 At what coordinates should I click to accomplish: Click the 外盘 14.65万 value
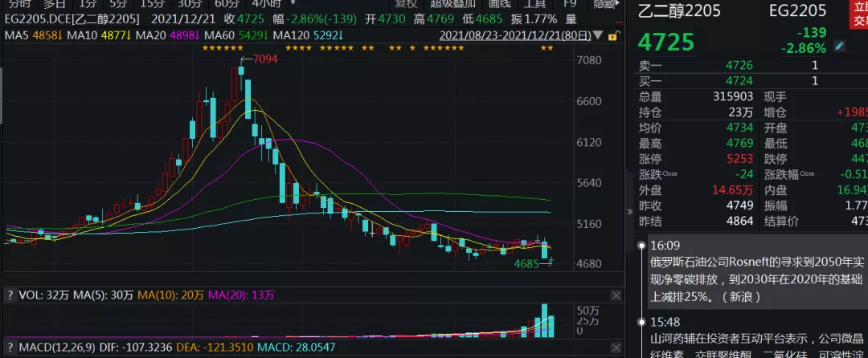[x=732, y=190]
